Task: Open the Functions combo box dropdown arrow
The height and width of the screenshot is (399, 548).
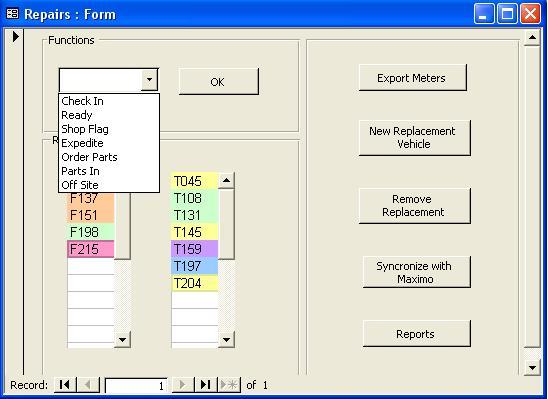Action: [150, 80]
